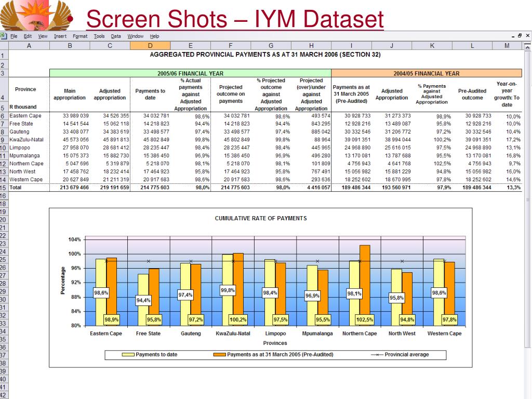Open the Edit menu
This screenshot has width=532, height=399.
pos(28,36)
